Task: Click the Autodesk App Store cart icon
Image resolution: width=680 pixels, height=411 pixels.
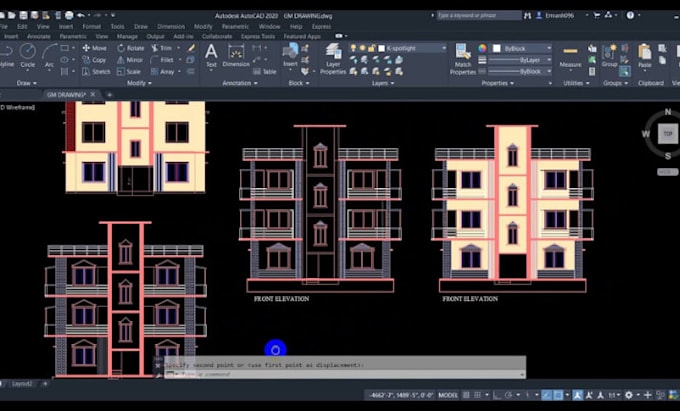Action: point(597,15)
